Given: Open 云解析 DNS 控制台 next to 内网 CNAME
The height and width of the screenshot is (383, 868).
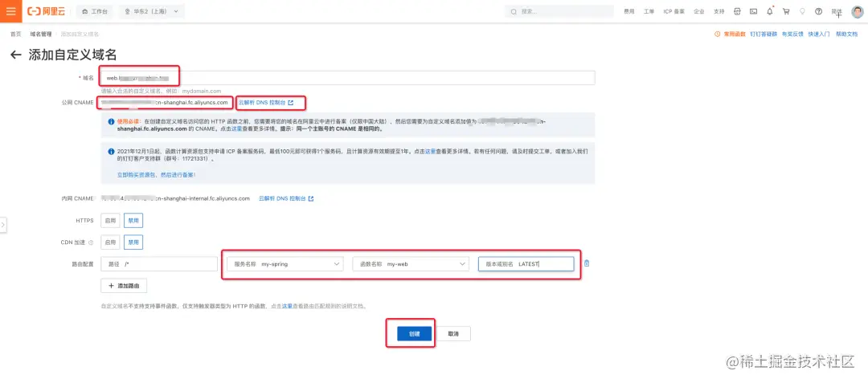Looking at the screenshot, I should (x=286, y=198).
